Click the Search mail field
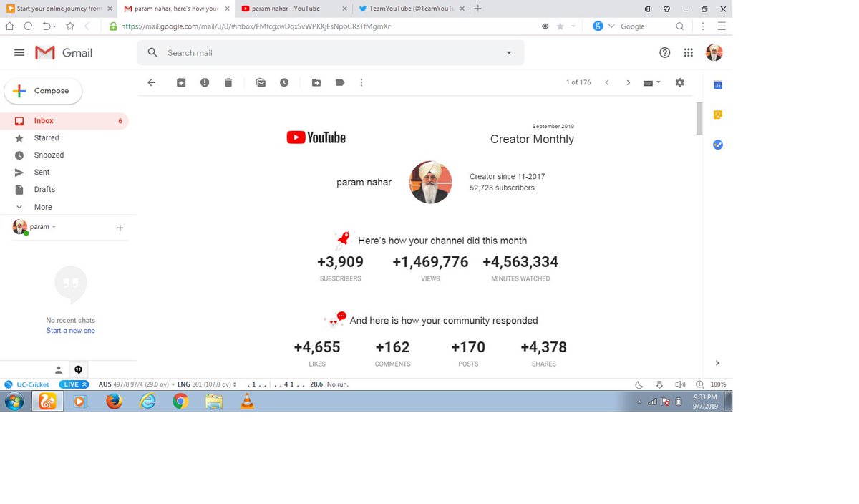 click(x=331, y=53)
